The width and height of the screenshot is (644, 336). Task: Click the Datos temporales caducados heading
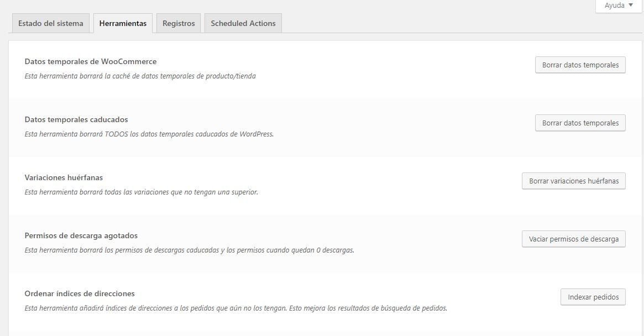click(x=76, y=119)
